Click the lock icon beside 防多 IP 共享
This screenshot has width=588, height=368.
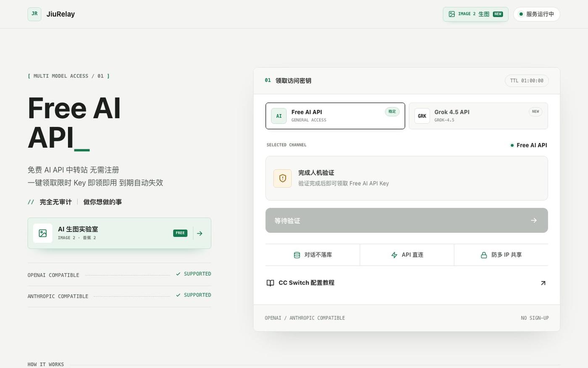[x=484, y=255]
